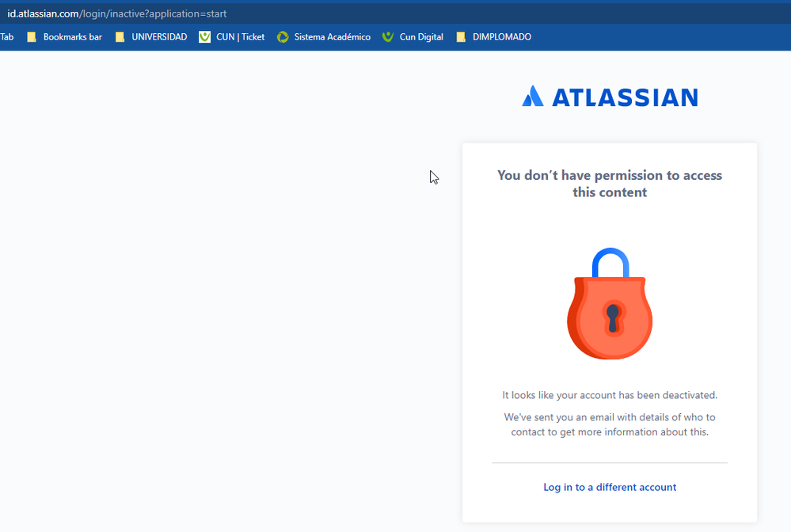Image resolution: width=791 pixels, height=532 pixels.
Task: Click the Atlassian logo icon
Action: point(533,96)
